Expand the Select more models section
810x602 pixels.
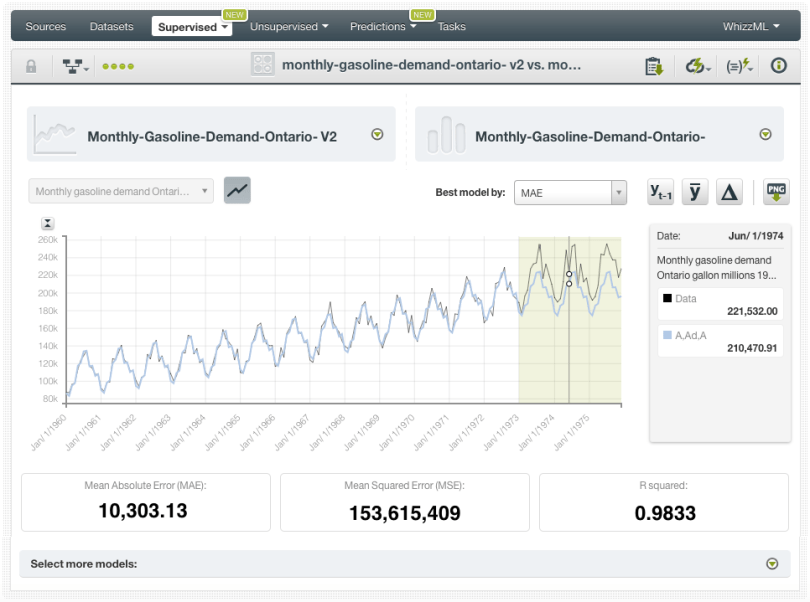(x=771, y=564)
